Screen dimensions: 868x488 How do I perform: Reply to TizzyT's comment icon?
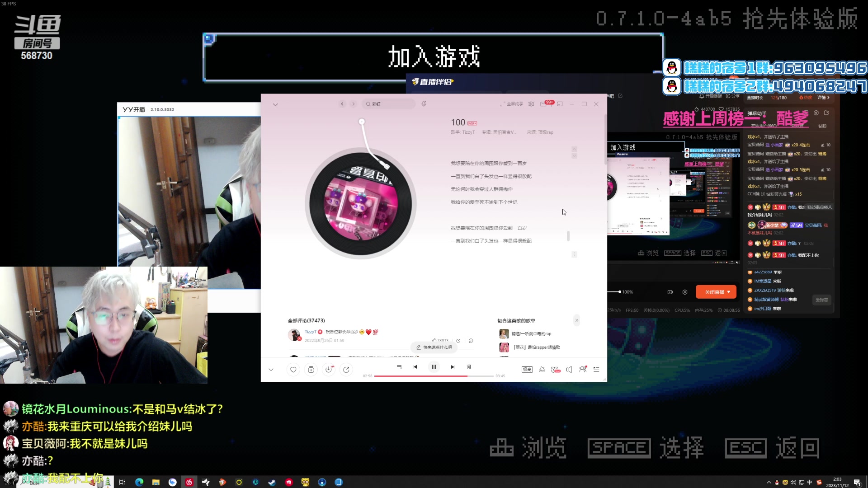click(x=471, y=341)
